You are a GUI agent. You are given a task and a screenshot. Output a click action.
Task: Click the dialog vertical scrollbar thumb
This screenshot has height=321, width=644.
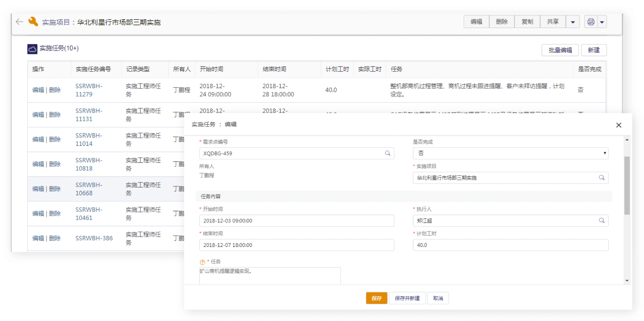point(627,185)
